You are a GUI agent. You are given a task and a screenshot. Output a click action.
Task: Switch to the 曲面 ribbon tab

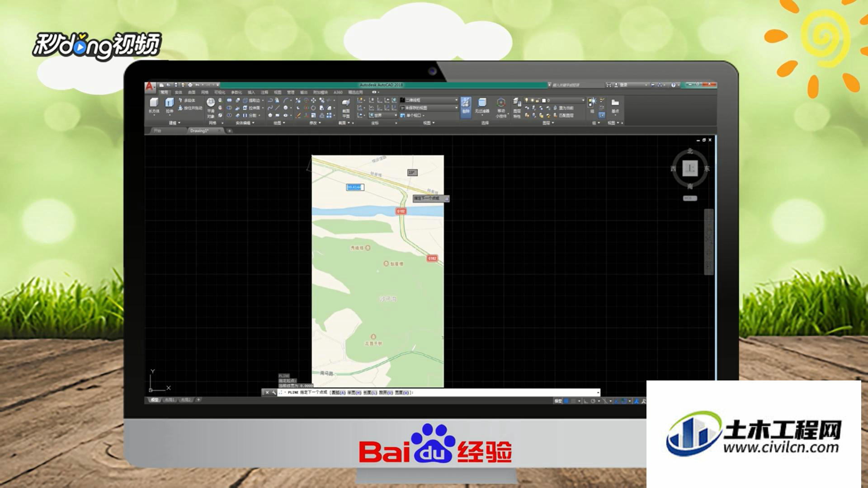pos(192,92)
